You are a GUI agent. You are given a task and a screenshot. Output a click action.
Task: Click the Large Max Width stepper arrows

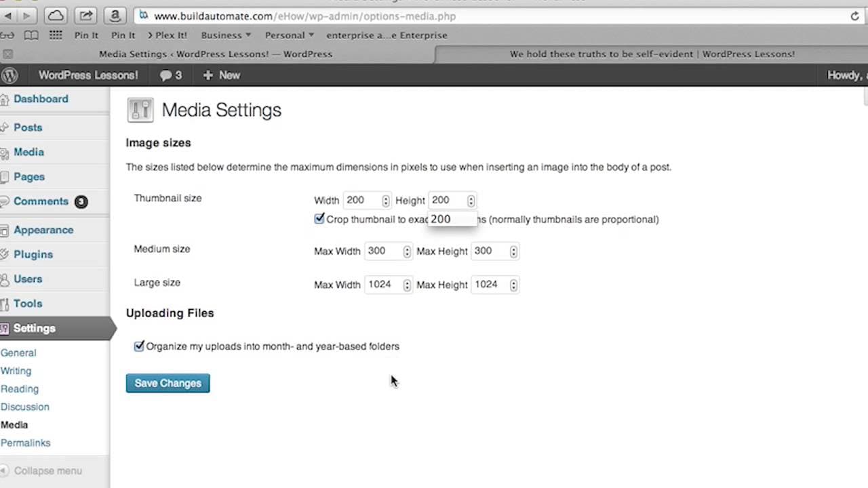point(407,285)
